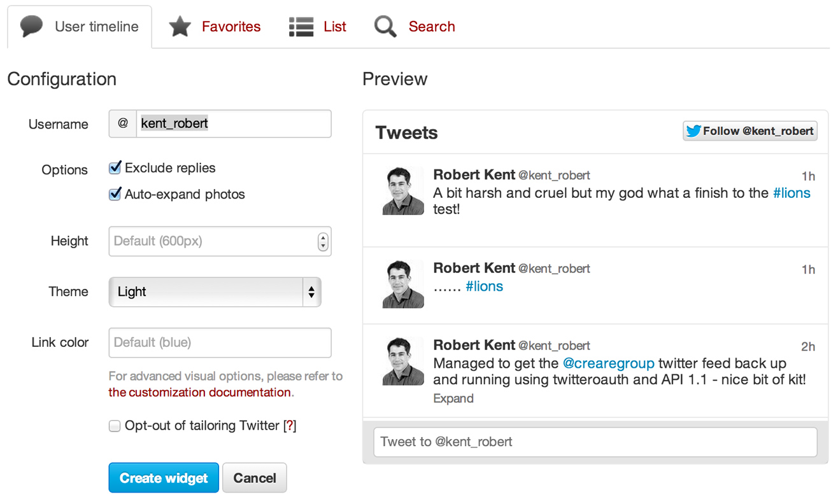Click the star icon beside Favorites
Screen dimensions: 838x504
(x=180, y=26)
